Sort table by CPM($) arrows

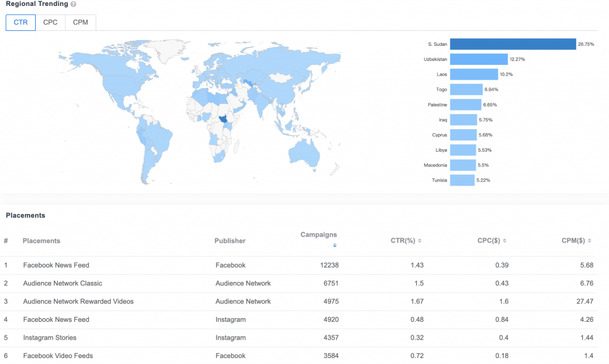coord(589,241)
